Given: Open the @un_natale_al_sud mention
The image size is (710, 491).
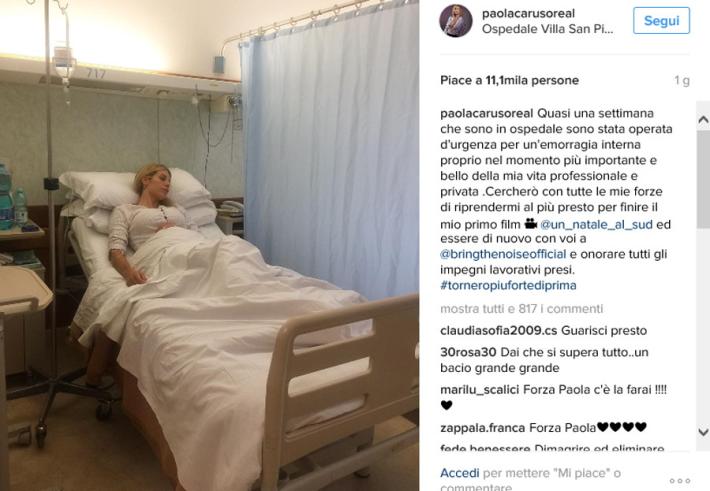Looking at the screenshot, I should click(596, 224).
